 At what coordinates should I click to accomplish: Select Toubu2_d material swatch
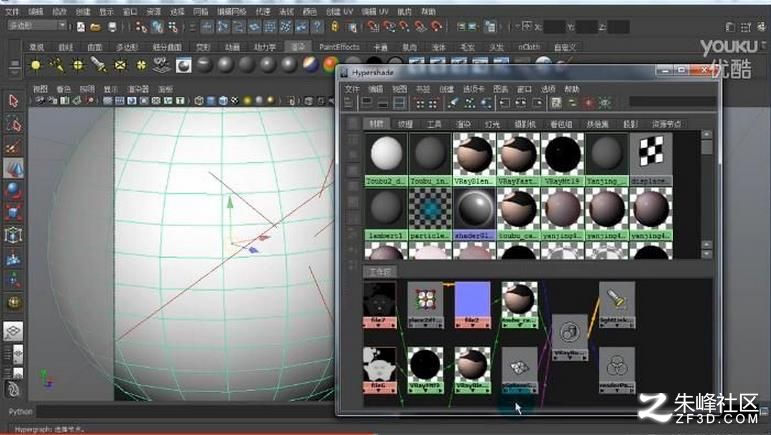386,159
